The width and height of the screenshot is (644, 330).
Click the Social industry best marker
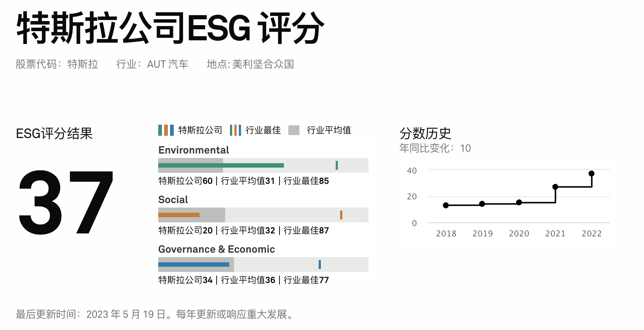(341, 215)
